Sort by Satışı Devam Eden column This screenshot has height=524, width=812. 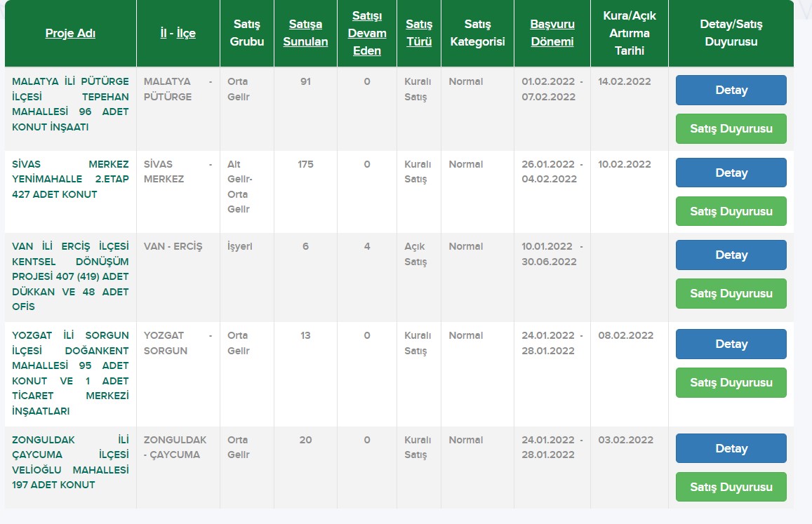[367, 33]
